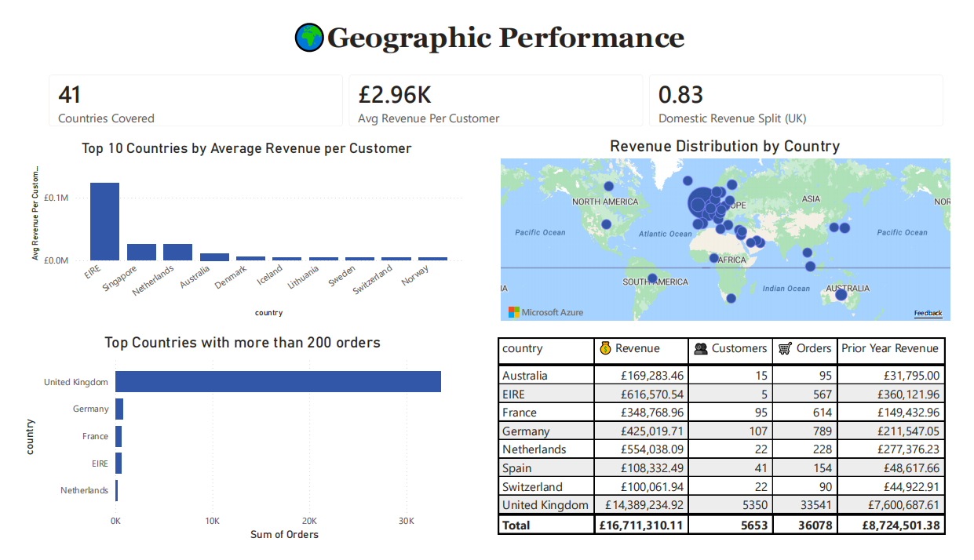Click the France row label in the table
Screen dimensions: 974x560
(520, 413)
